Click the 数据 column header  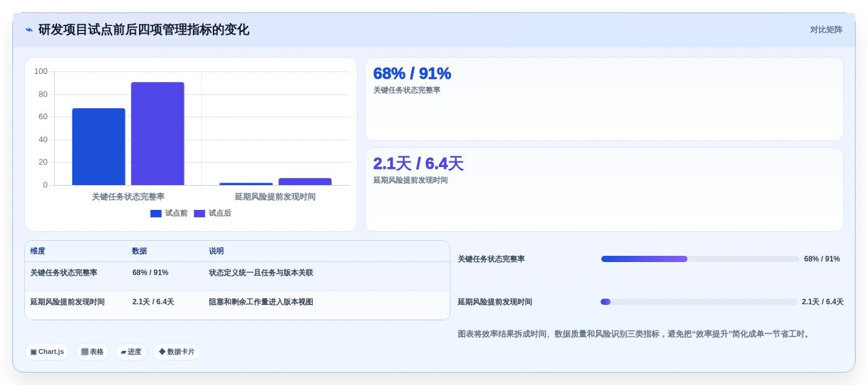(140, 251)
